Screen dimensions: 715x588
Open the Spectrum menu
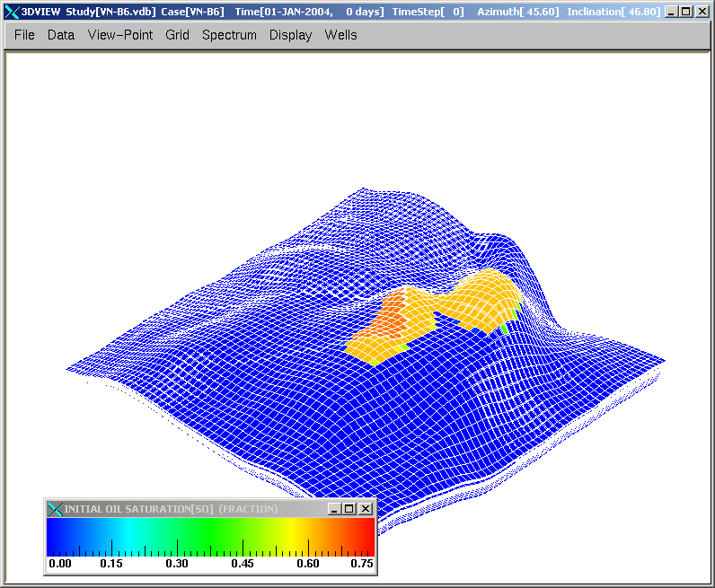(229, 35)
